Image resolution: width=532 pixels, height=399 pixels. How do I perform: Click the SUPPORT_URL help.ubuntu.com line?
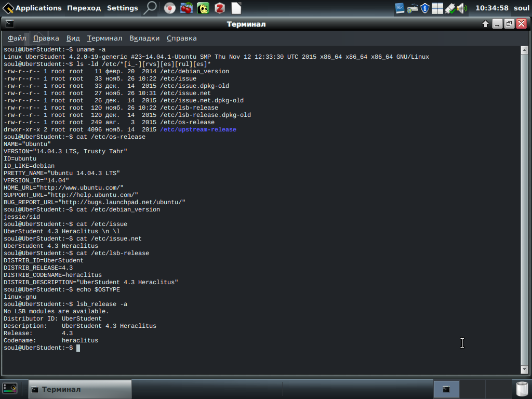point(71,195)
